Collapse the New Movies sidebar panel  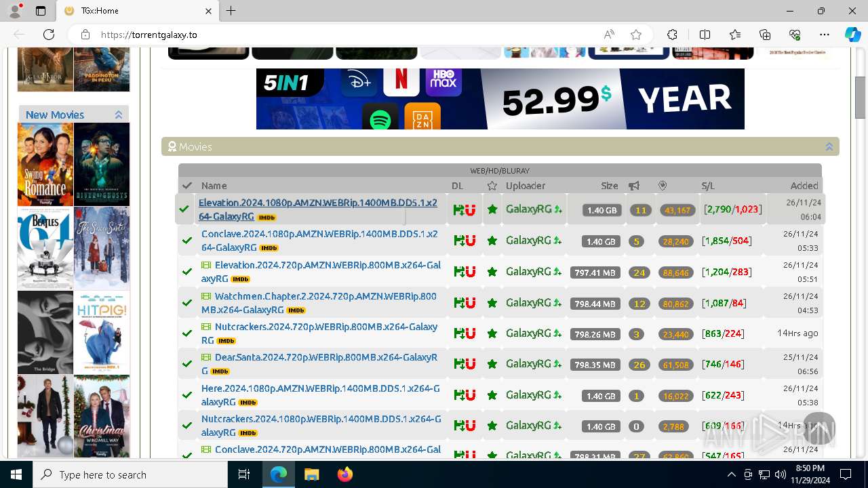(x=119, y=115)
